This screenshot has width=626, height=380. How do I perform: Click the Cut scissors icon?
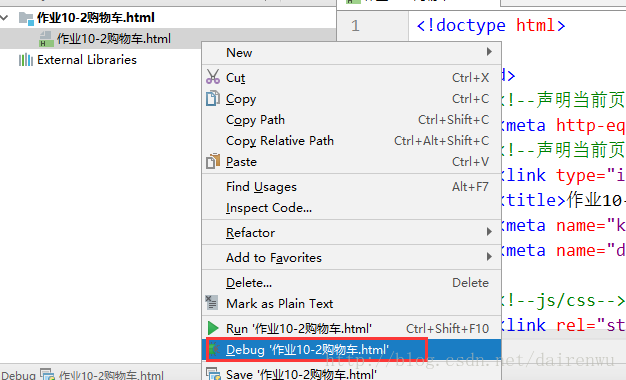[x=213, y=77]
